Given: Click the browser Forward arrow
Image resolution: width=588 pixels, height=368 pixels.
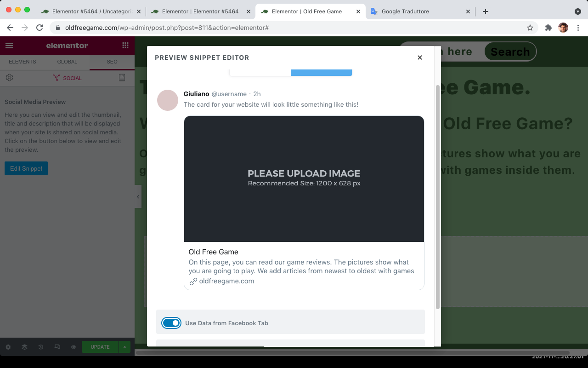Looking at the screenshot, I should [x=25, y=28].
